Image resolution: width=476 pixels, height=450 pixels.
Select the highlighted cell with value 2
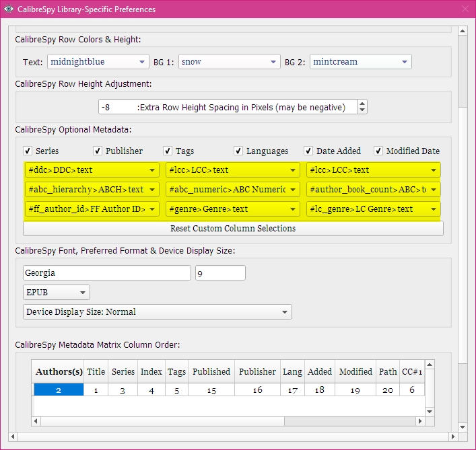pos(59,389)
